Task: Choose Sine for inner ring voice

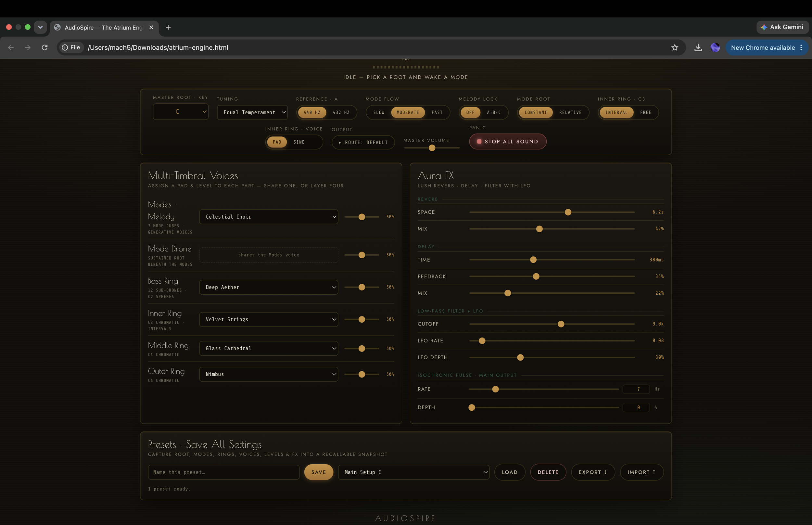Action: point(299,142)
